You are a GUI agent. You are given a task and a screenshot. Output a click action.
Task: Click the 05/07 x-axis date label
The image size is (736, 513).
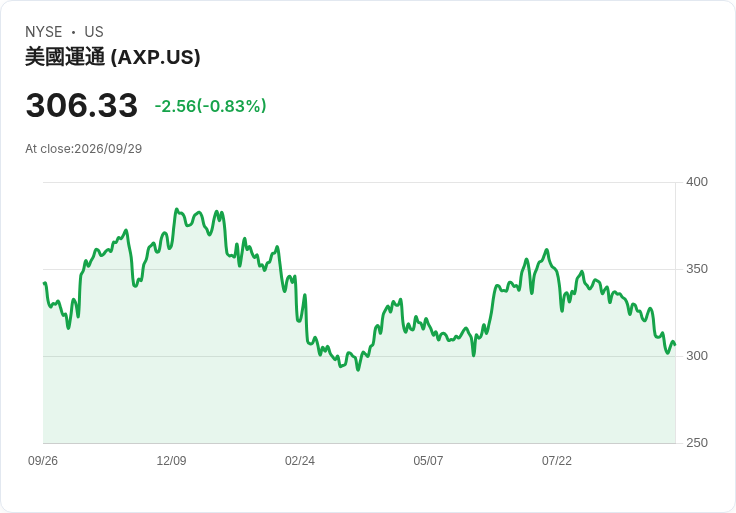pos(428,461)
